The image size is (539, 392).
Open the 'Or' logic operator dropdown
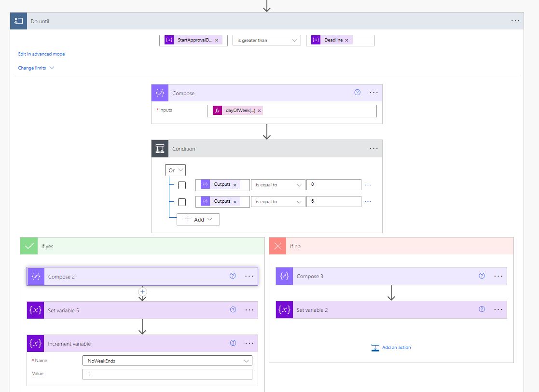coord(175,170)
